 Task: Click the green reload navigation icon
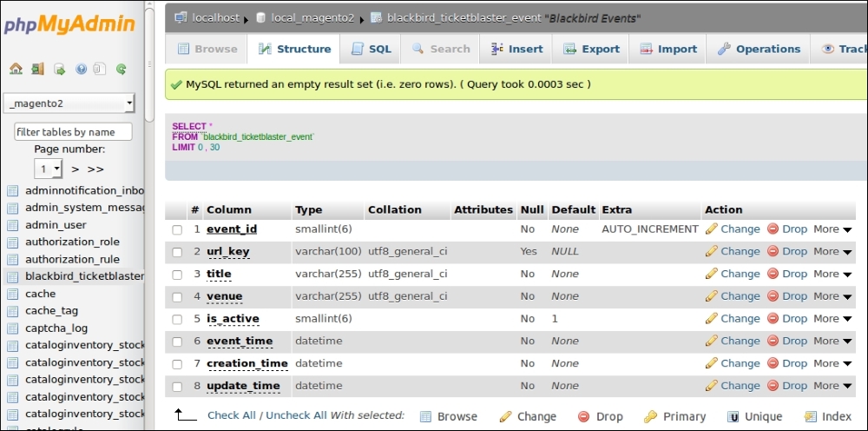click(x=122, y=70)
